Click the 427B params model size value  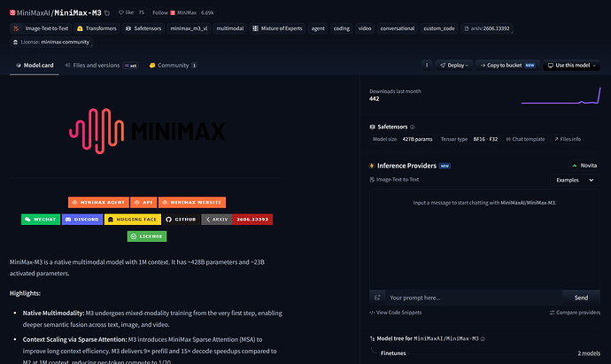click(417, 139)
